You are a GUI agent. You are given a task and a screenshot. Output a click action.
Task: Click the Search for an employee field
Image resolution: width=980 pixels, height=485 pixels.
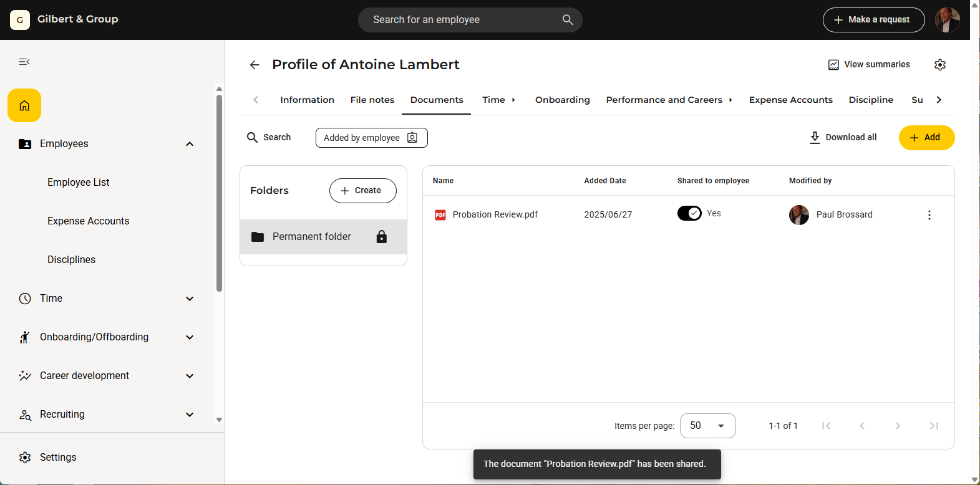(462, 20)
